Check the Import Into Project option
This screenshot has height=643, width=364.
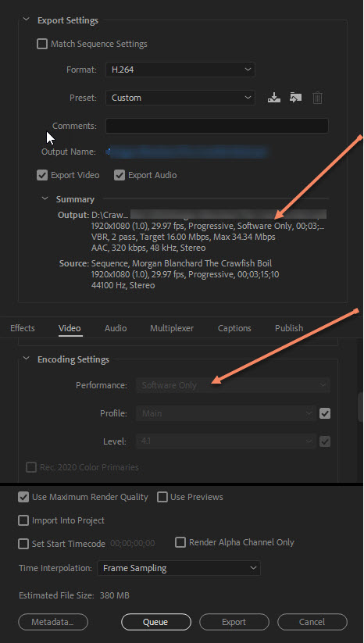pyautogui.click(x=23, y=520)
